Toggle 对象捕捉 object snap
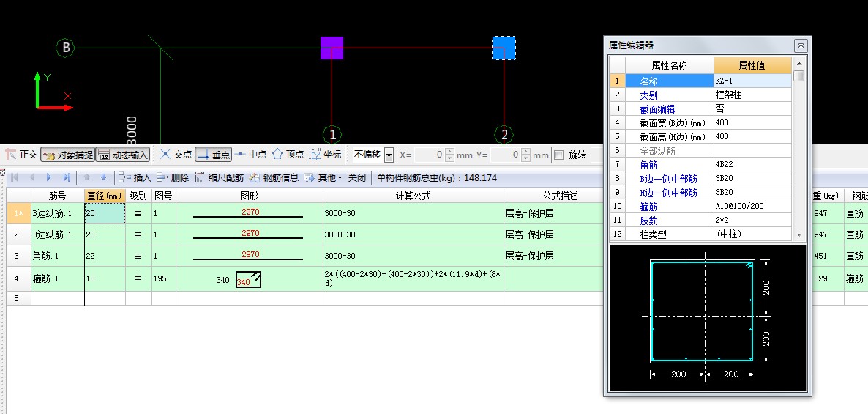Image resolution: width=868 pixels, height=414 pixels. click(67, 155)
